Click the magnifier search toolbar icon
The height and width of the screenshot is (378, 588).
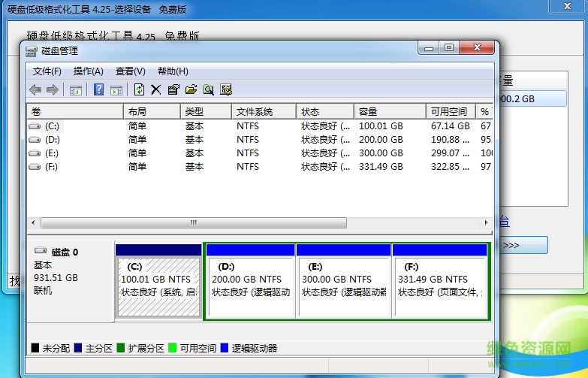point(208,90)
